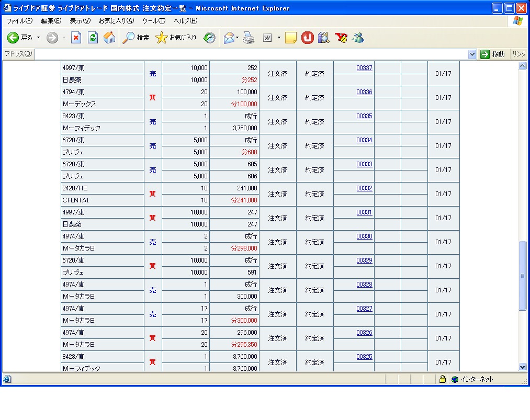This screenshot has width=530, height=420.
Task: Open the Messenger people icon
Action: point(358,38)
